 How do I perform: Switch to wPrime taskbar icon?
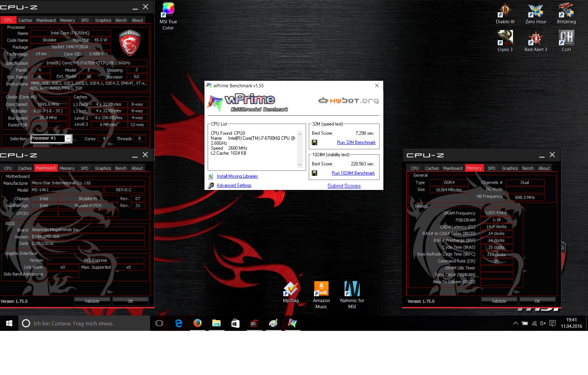click(x=292, y=323)
